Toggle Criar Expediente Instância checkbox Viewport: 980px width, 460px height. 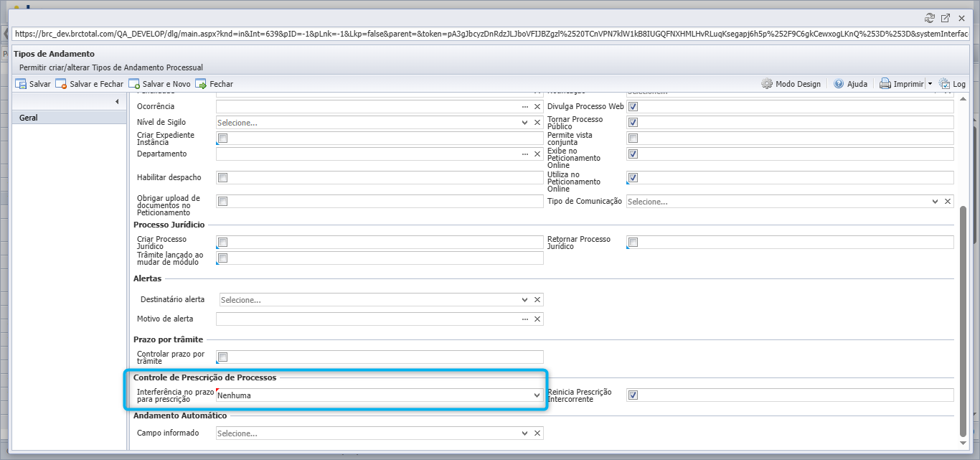click(x=223, y=139)
